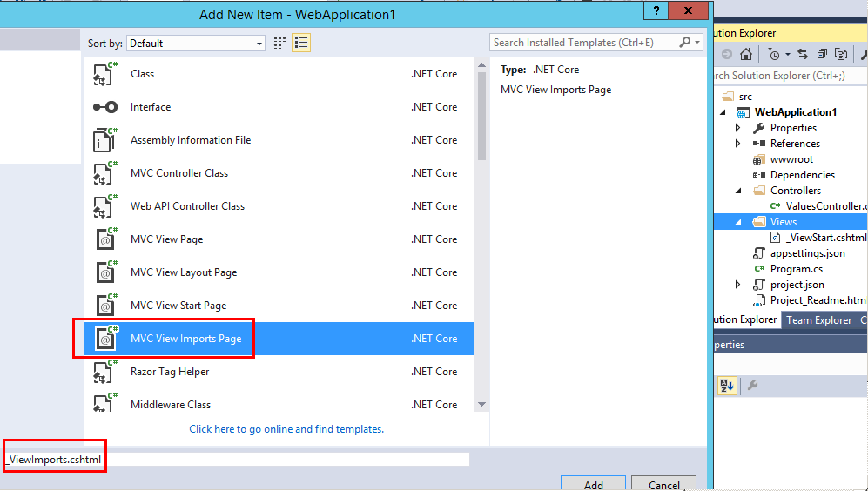
Task: Select the Class template icon
Action: tap(105, 74)
